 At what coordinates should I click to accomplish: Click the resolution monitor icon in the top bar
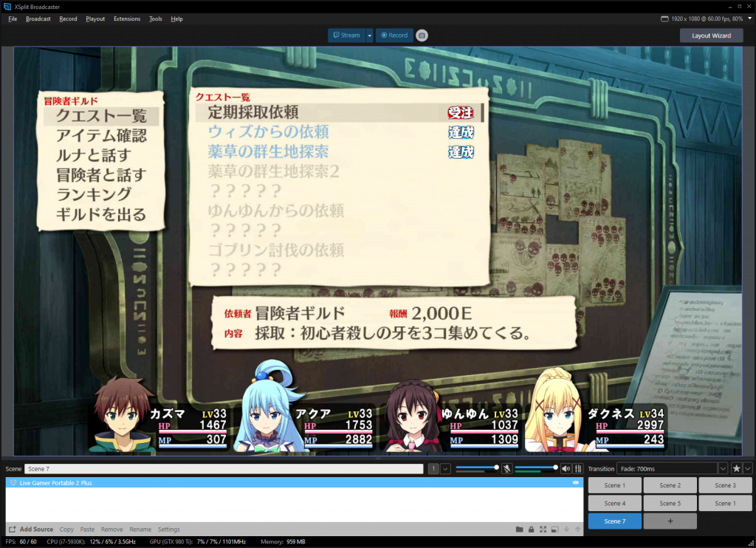pos(664,18)
